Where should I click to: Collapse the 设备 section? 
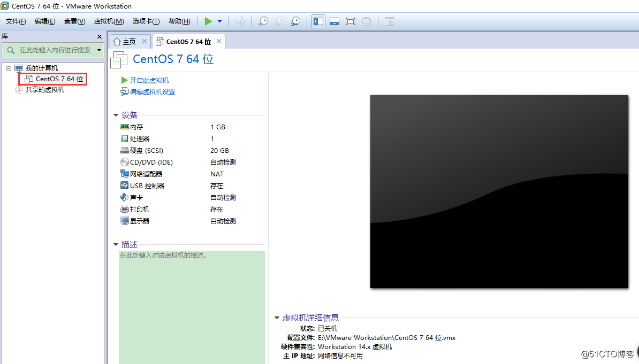tap(116, 115)
